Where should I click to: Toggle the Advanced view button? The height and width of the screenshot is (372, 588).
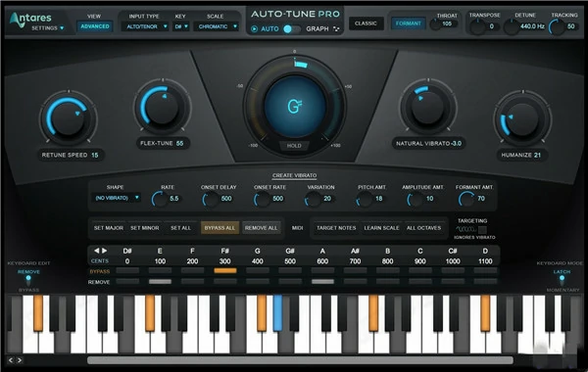click(95, 26)
